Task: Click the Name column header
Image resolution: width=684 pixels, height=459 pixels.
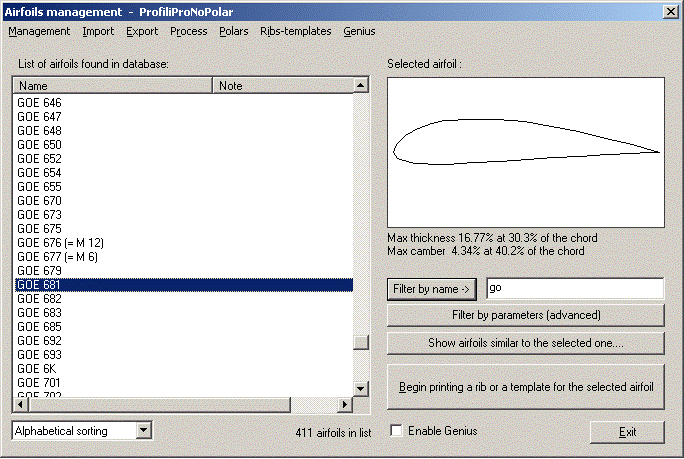Action: 114,86
